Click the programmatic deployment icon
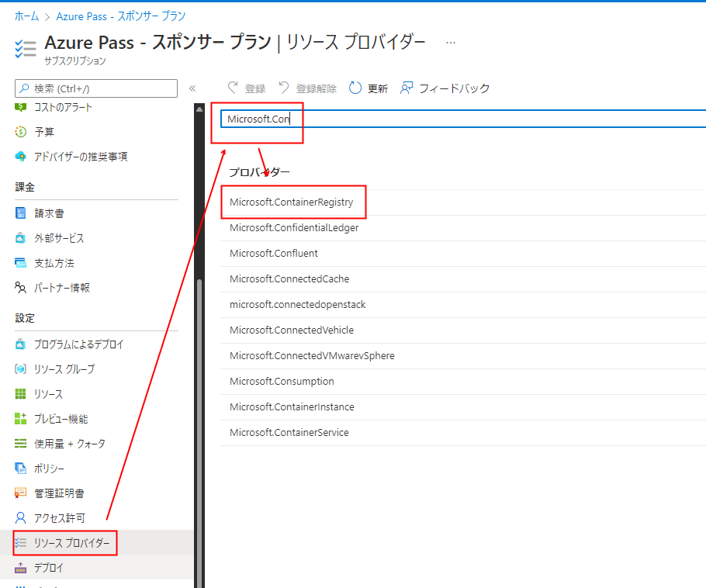706x588 pixels. tap(20, 344)
